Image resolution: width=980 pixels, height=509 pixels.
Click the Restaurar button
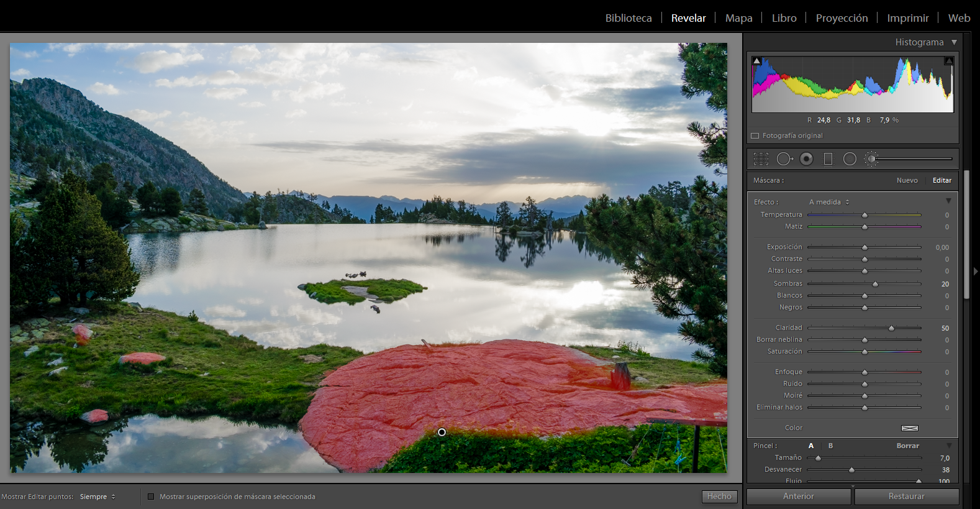tap(906, 496)
